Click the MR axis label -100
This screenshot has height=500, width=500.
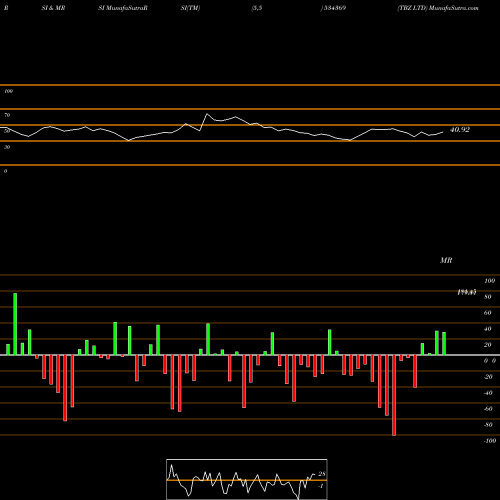(490, 441)
